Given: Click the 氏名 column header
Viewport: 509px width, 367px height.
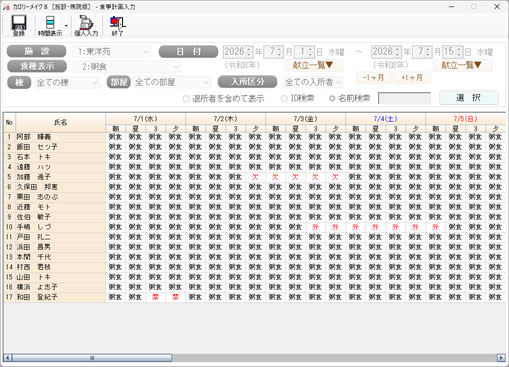Looking at the screenshot, I should [x=60, y=122].
